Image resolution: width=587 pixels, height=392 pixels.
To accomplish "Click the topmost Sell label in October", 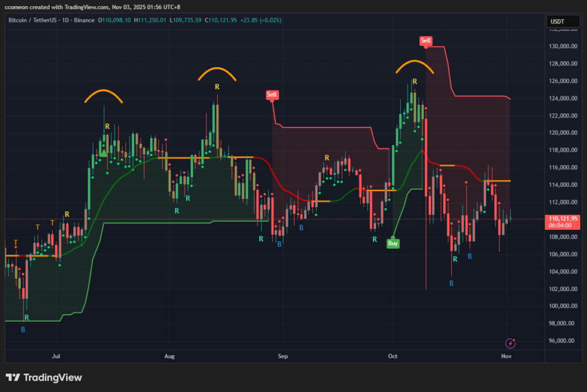I will click(x=425, y=41).
